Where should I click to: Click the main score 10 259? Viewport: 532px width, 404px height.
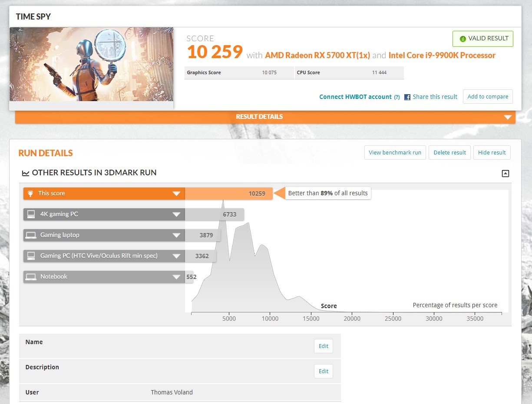[x=215, y=52]
